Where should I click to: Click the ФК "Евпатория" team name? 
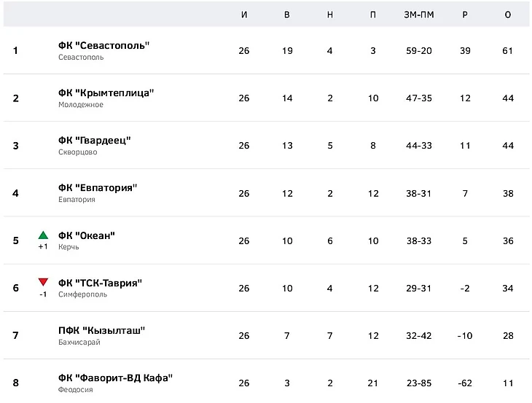[x=98, y=187]
